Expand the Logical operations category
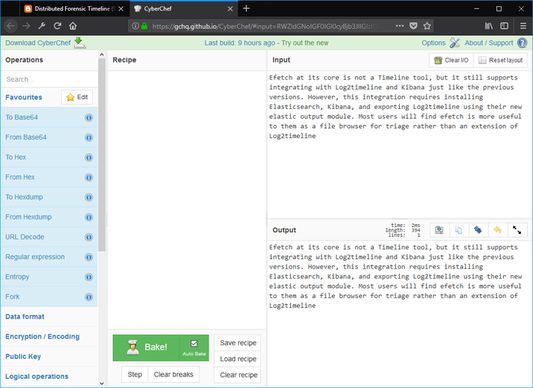Image resolution: width=533 pixels, height=388 pixels. pos(37,376)
